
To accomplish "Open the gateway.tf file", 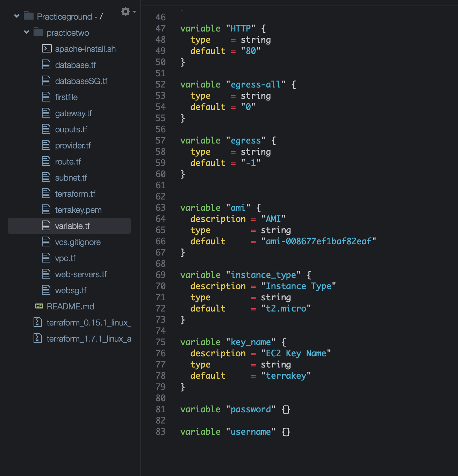I will tap(73, 113).
